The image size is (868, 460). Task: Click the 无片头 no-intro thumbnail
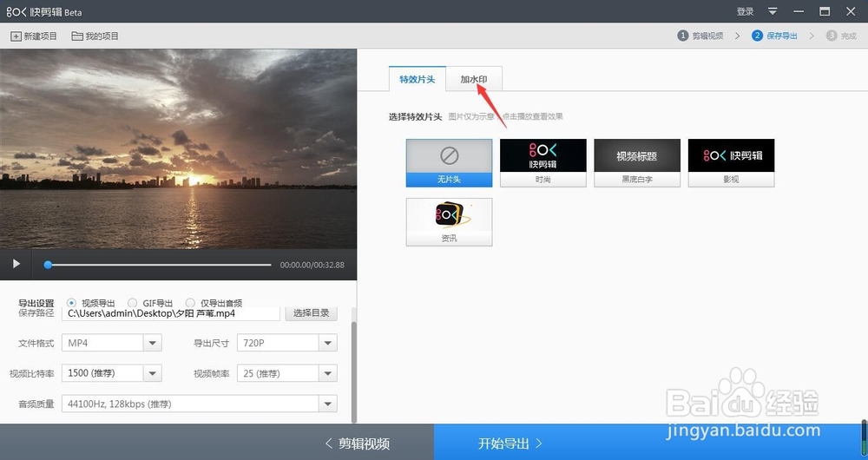(449, 163)
